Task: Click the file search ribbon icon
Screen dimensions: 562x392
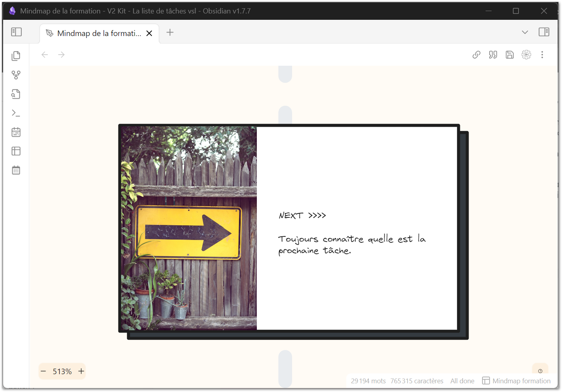Action: click(x=16, y=94)
